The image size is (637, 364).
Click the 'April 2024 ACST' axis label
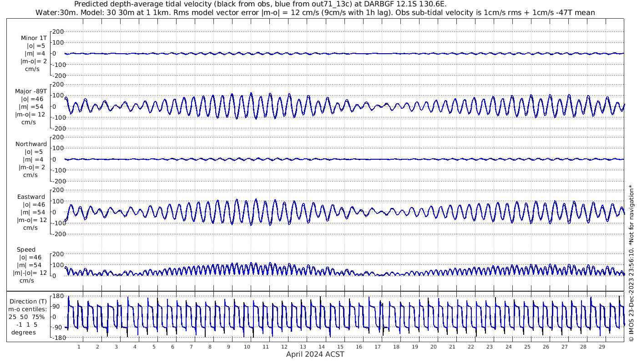tap(315, 354)
